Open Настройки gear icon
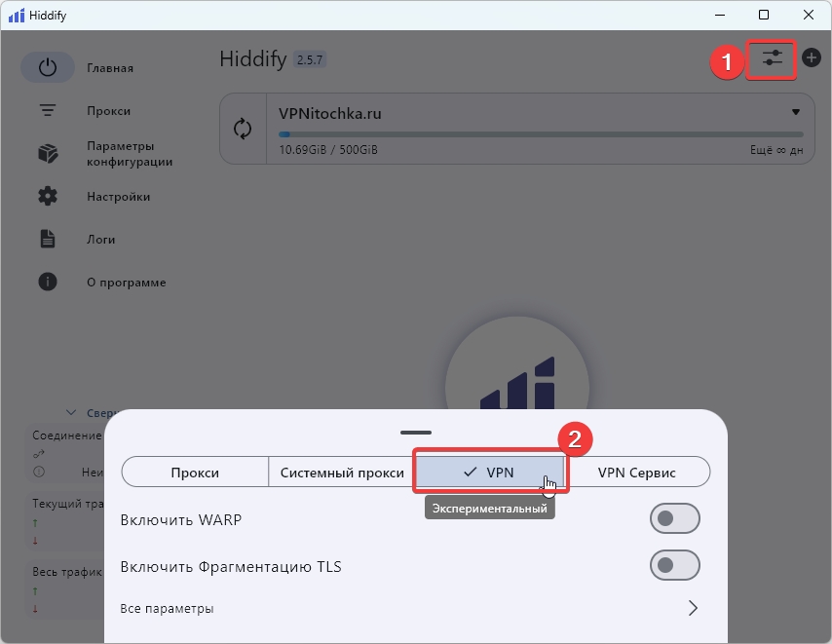 pyautogui.click(x=48, y=197)
